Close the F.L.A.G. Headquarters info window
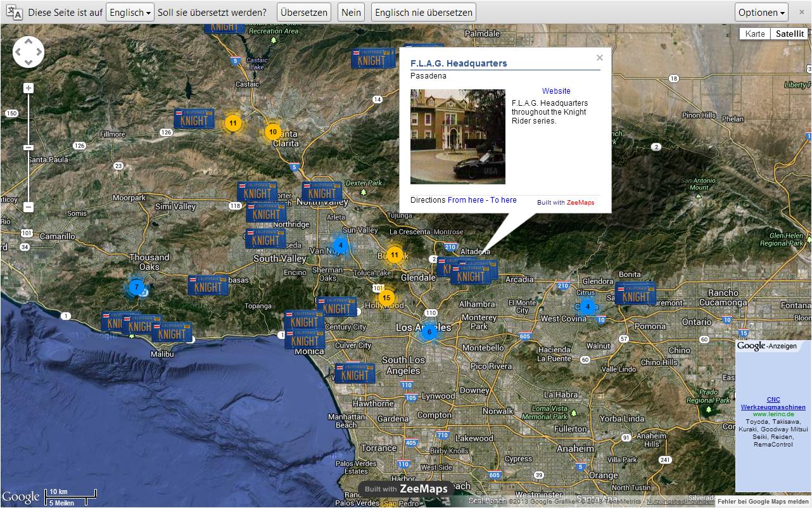 [x=600, y=58]
